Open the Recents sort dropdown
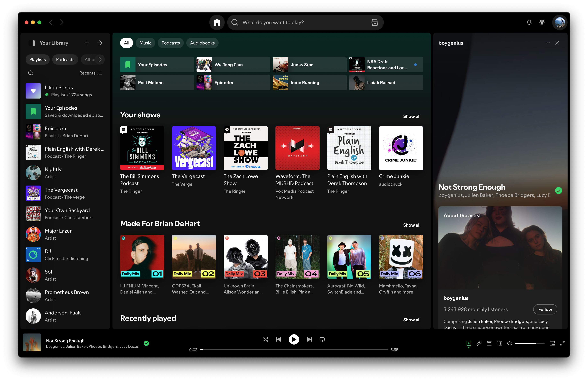This screenshot has width=588, height=381. pos(91,73)
